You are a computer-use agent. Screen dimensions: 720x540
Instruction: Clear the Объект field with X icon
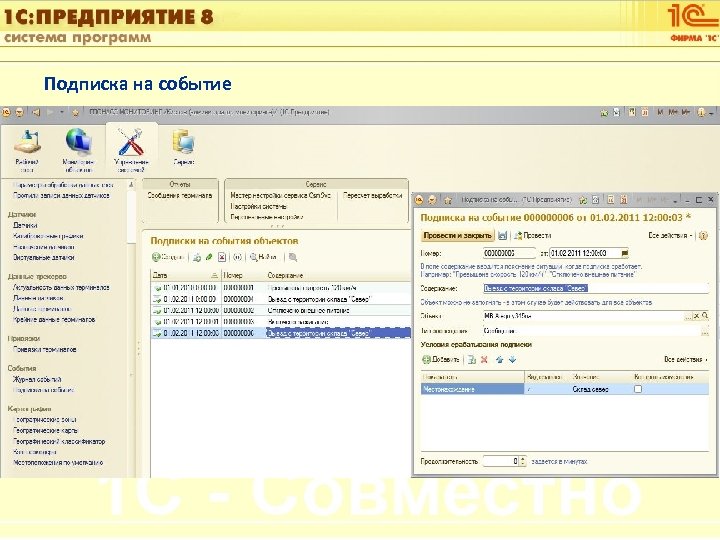point(696,316)
